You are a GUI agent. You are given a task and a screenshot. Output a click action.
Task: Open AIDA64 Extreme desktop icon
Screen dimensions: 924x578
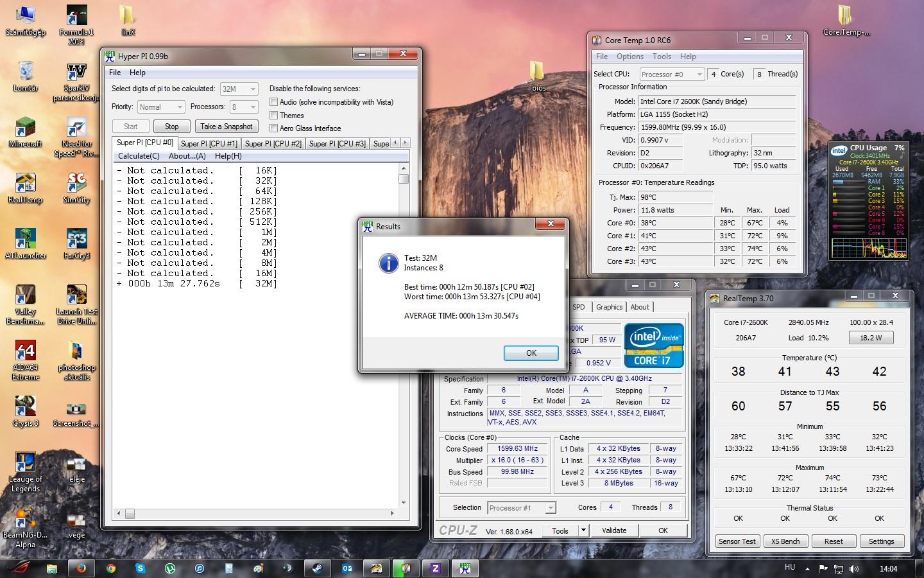coord(25,361)
